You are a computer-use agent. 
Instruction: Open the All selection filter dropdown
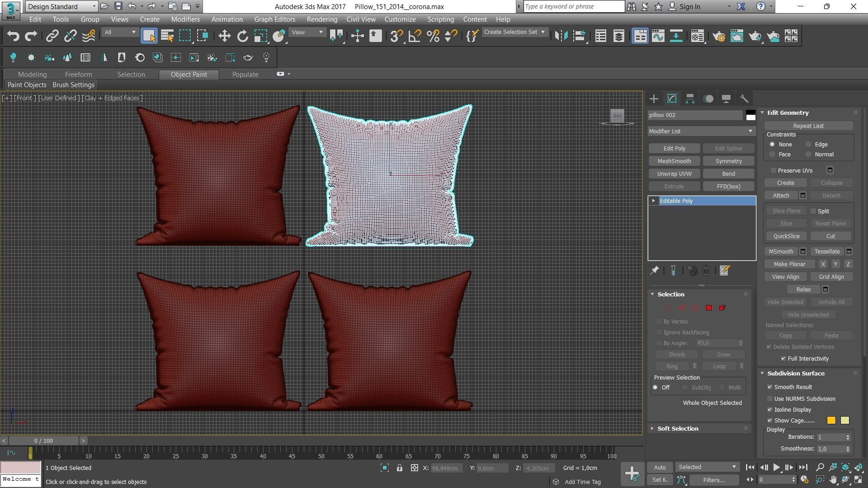point(119,33)
